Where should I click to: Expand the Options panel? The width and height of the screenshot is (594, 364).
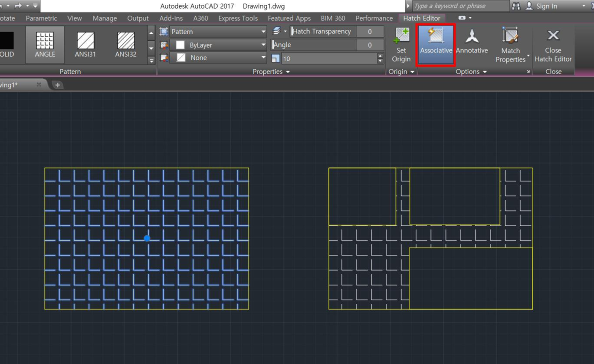[x=471, y=71]
